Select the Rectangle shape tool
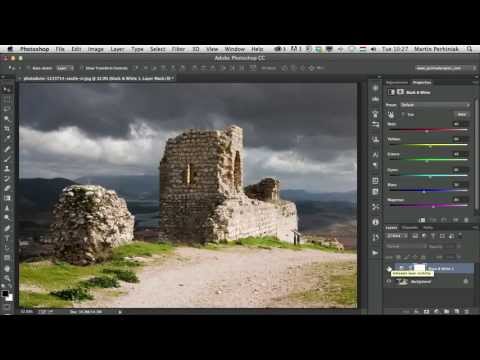 point(7,258)
